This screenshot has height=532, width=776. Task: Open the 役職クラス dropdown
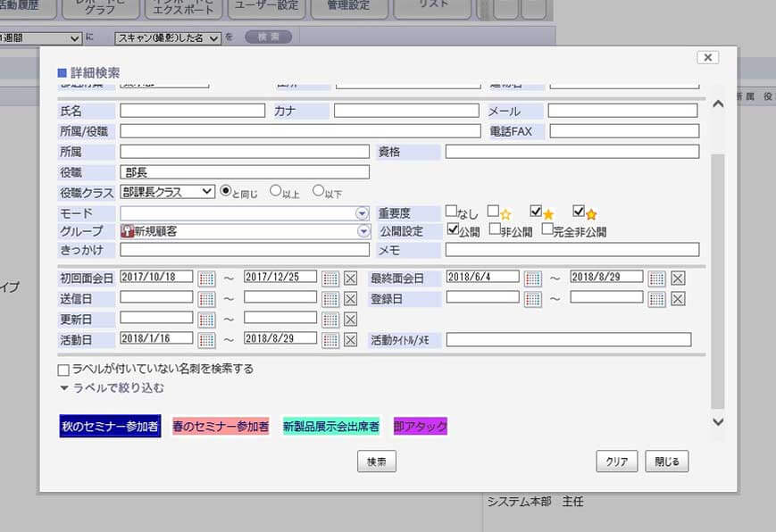point(167,192)
